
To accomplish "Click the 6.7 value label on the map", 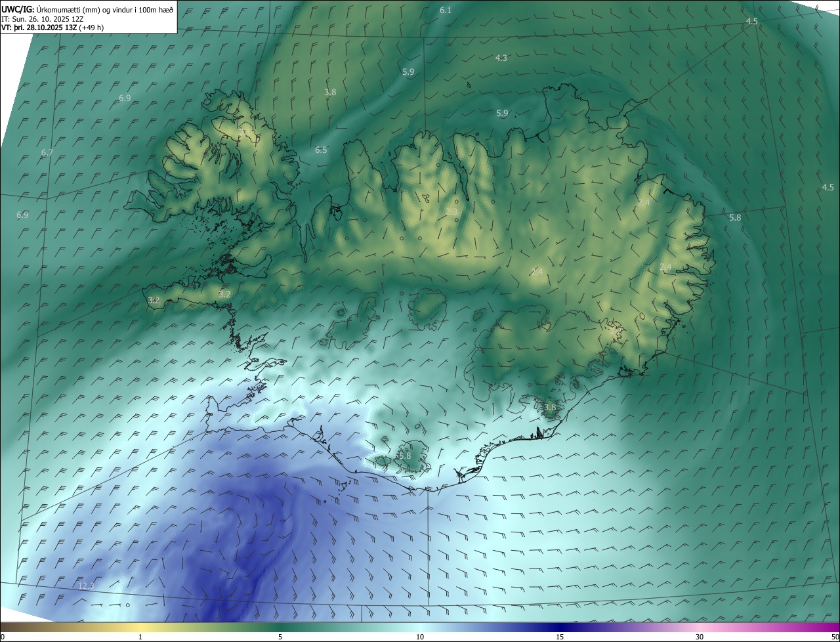I will (x=47, y=152).
